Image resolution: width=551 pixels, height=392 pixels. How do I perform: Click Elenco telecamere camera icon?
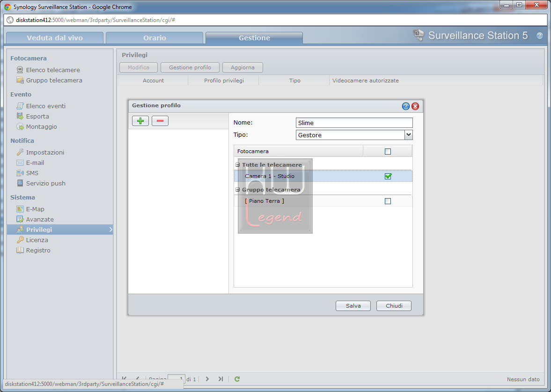[20, 70]
